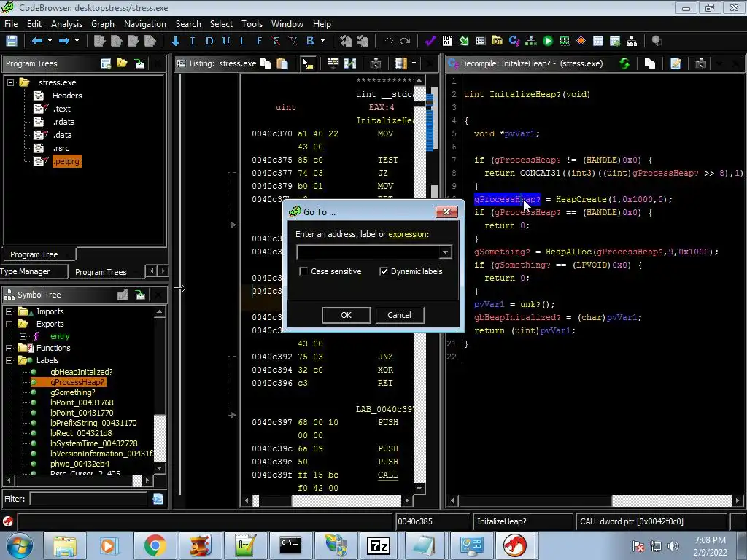The image size is (747, 560).
Task: Go back to previous location arrow
Action: point(37,41)
